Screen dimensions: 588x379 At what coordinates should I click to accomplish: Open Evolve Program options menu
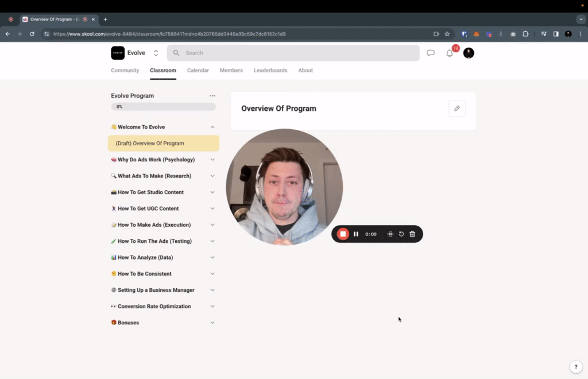[x=212, y=95]
